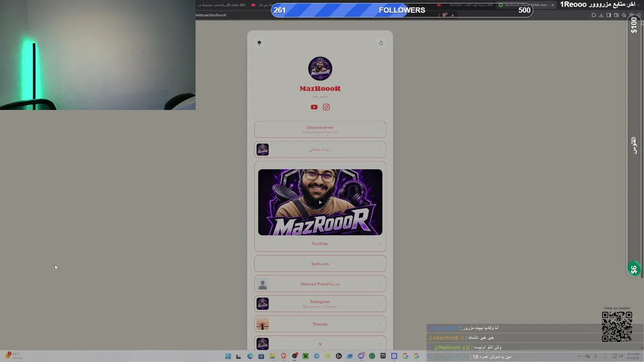Viewport: 644px width, 362px height.
Task: Open more options on the Arabic link card
Action: click(x=380, y=149)
